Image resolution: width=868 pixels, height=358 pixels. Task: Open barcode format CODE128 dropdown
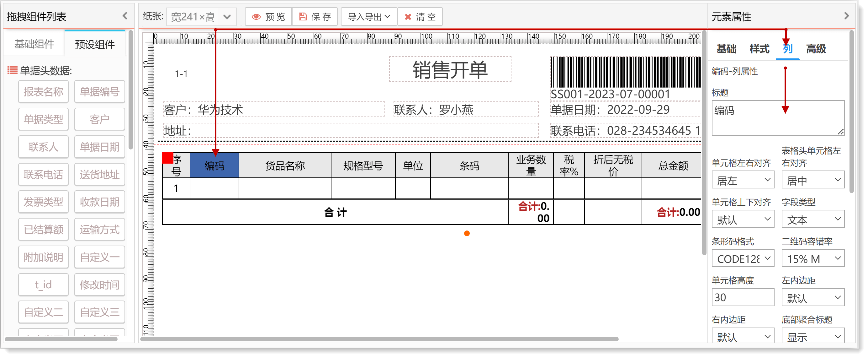(x=743, y=259)
